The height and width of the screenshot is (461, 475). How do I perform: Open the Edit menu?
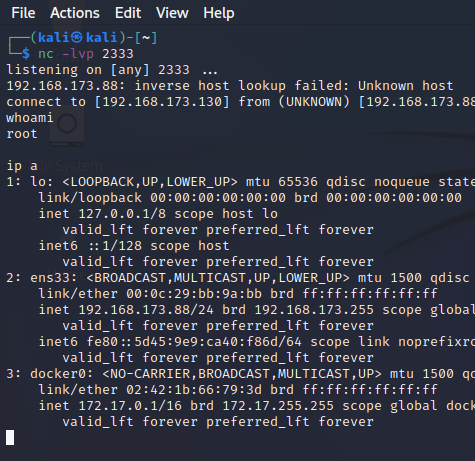coord(128,13)
